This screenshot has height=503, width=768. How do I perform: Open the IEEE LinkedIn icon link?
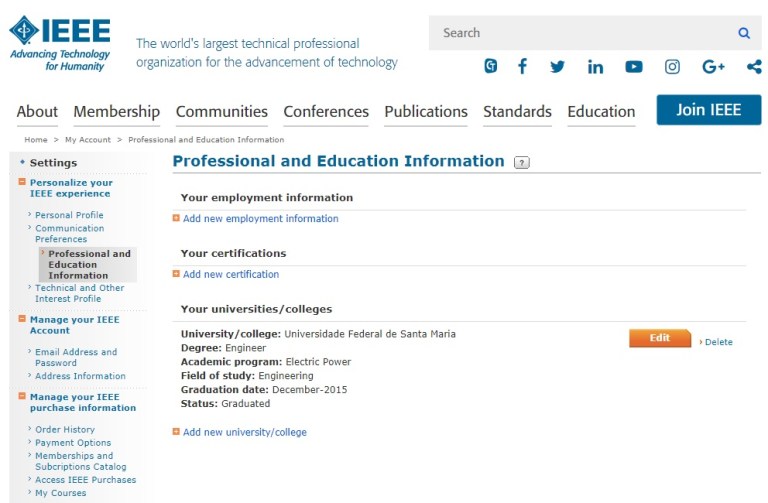pos(595,67)
